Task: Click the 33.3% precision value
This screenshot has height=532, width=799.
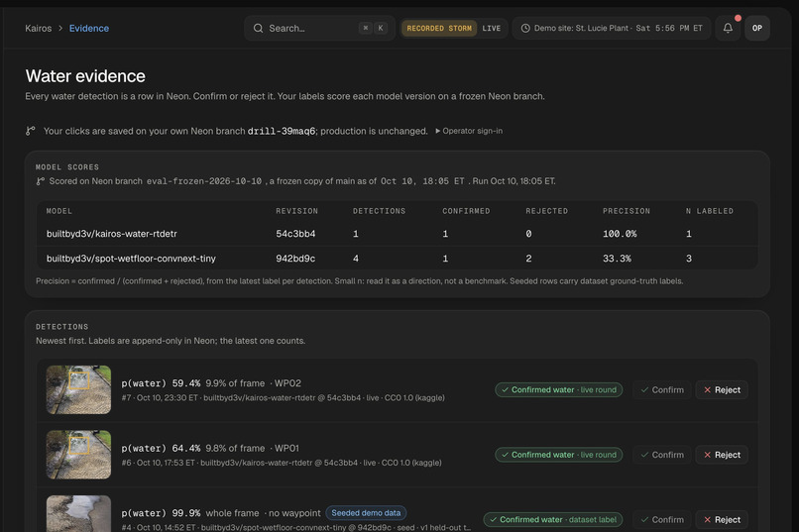Action: [x=617, y=259]
